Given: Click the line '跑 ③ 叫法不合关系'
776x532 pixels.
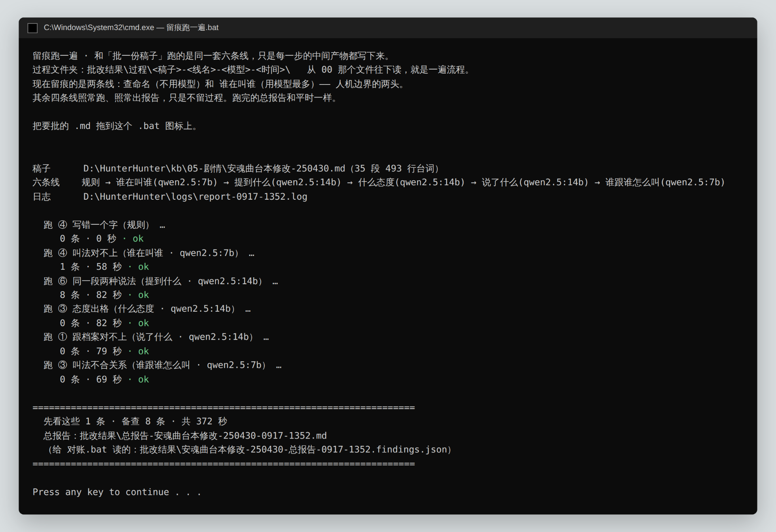Looking at the screenshot, I should (162, 365).
